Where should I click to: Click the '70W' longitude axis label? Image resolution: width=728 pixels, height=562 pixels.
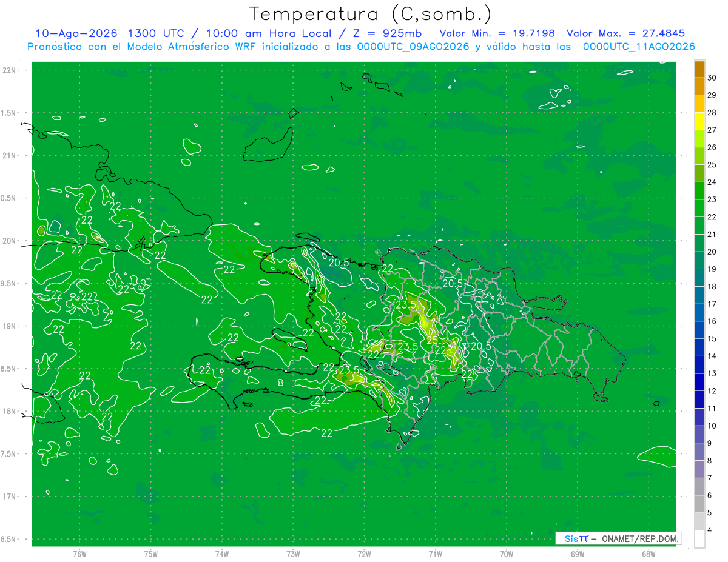pyautogui.click(x=507, y=554)
